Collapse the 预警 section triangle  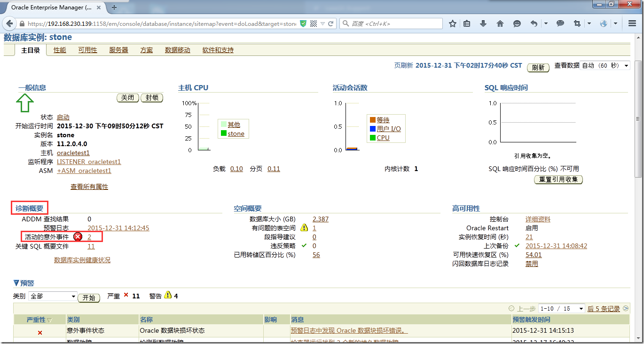pyautogui.click(x=16, y=283)
